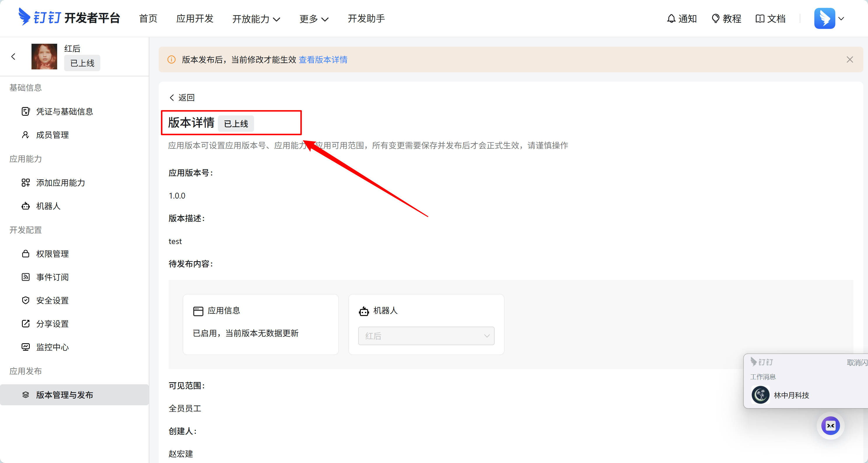Go to 应用开发 nav item
The width and height of the screenshot is (868, 463).
click(x=195, y=19)
